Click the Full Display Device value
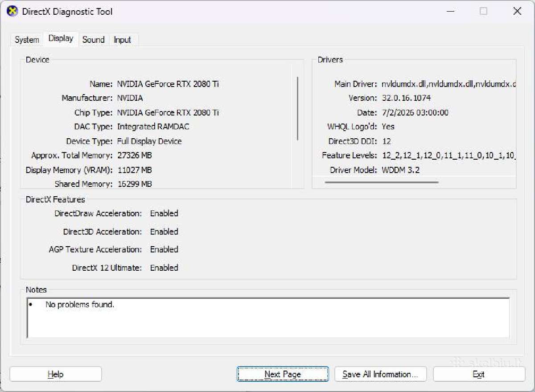 [149, 141]
